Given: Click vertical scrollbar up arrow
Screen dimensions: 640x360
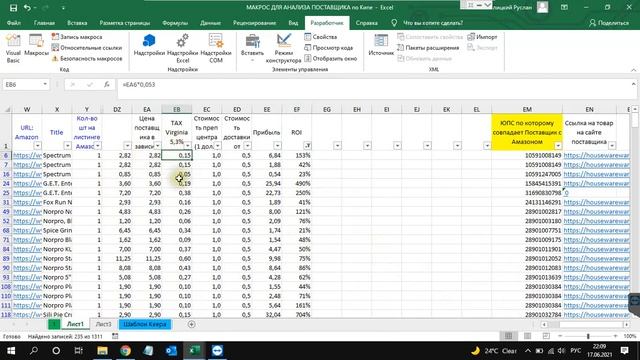Looking at the screenshot, I should click(x=635, y=109).
